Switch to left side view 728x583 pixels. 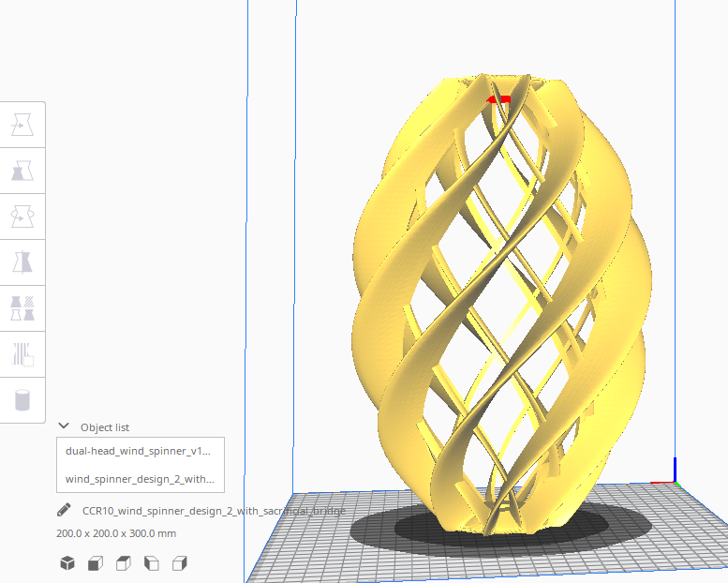click(x=152, y=563)
